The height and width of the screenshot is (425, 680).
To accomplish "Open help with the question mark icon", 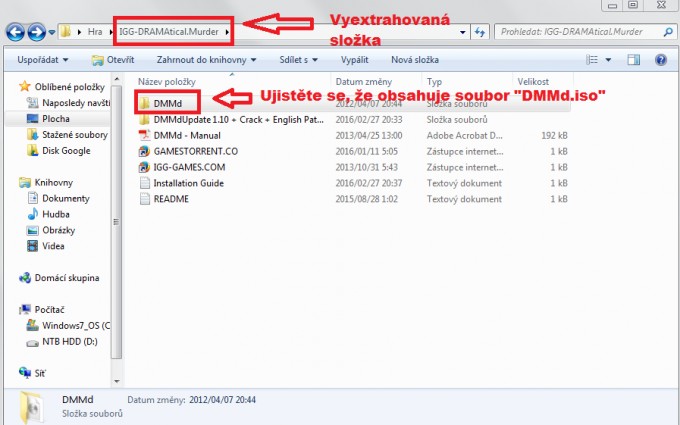I will pos(660,60).
